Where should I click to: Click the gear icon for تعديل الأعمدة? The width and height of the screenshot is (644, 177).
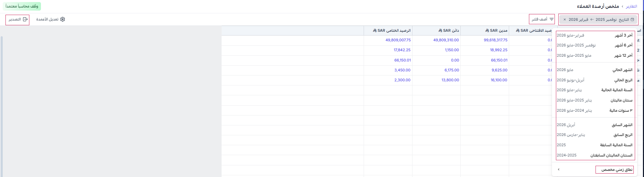[x=62, y=19]
